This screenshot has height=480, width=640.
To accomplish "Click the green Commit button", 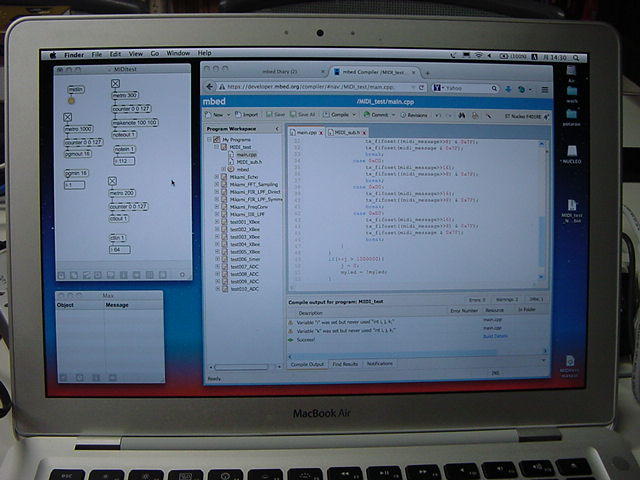I will (x=376, y=115).
